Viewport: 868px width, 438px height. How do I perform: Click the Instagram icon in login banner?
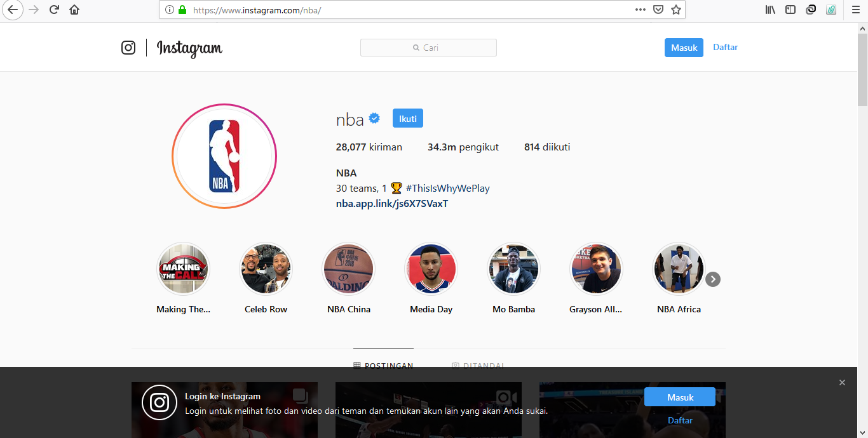(159, 402)
